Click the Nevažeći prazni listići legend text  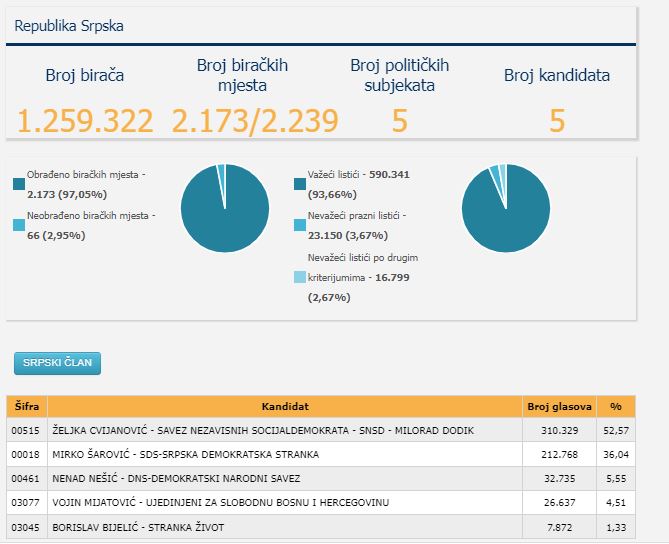(357, 225)
